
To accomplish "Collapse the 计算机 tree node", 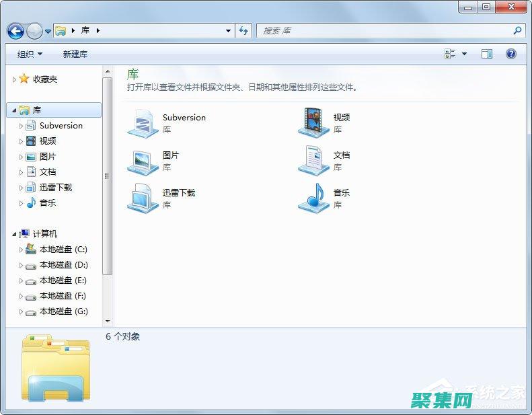I will (14, 234).
